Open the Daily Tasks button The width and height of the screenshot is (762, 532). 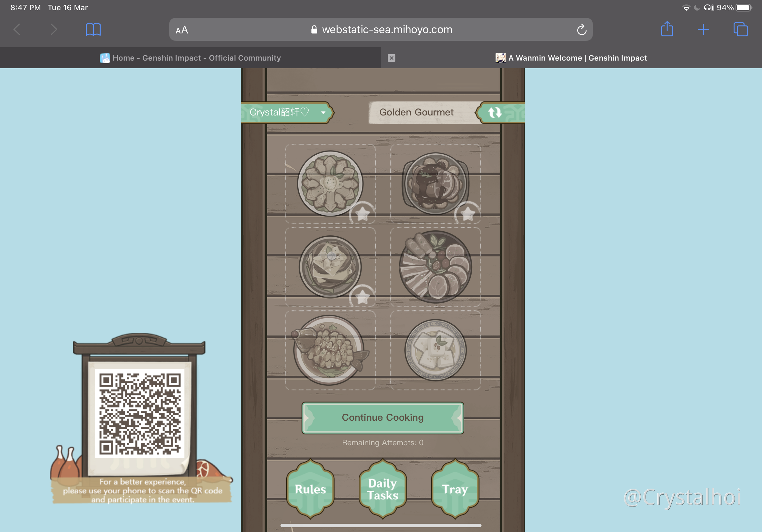click(x=382, y=489)
